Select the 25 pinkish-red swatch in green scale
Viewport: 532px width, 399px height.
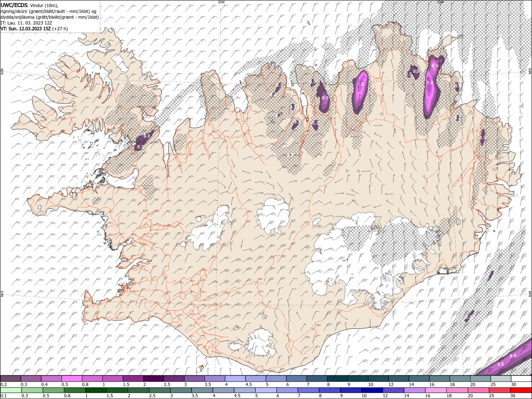pos(500,390)
